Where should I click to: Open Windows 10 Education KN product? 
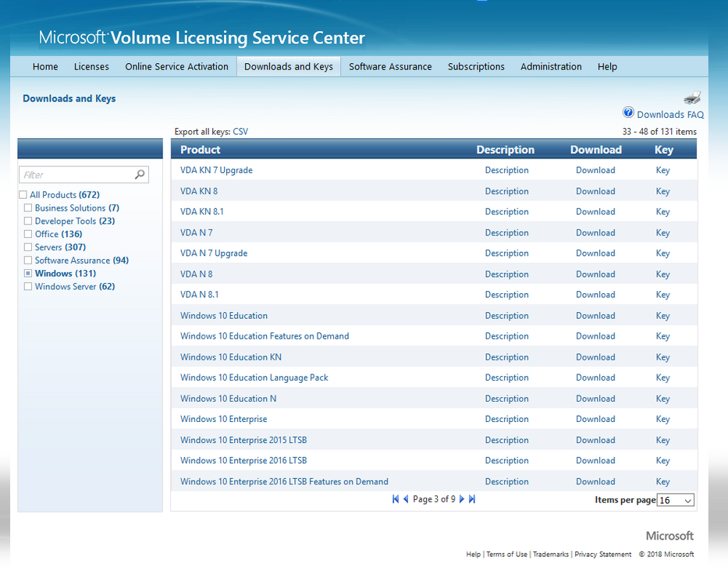coord(231,357)
